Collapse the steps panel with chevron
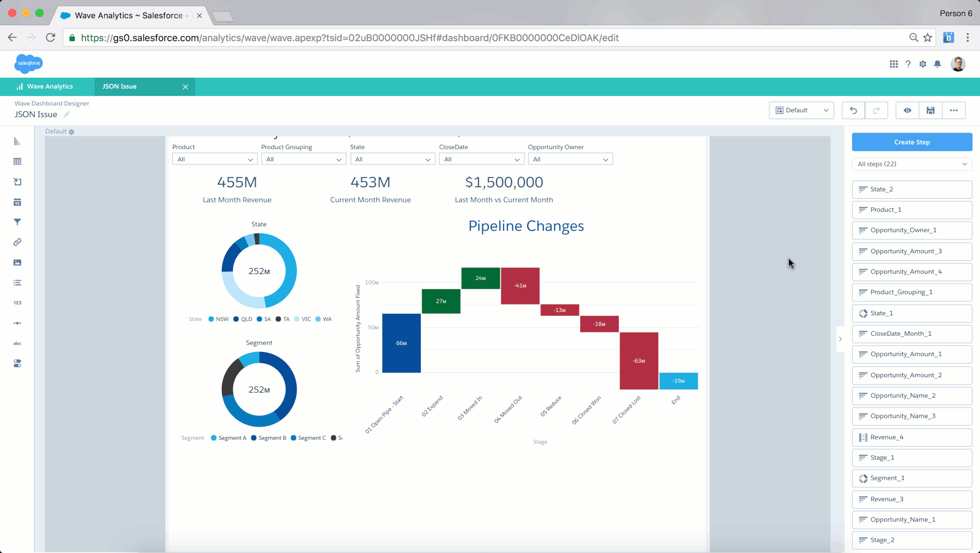 pos(840,339)
